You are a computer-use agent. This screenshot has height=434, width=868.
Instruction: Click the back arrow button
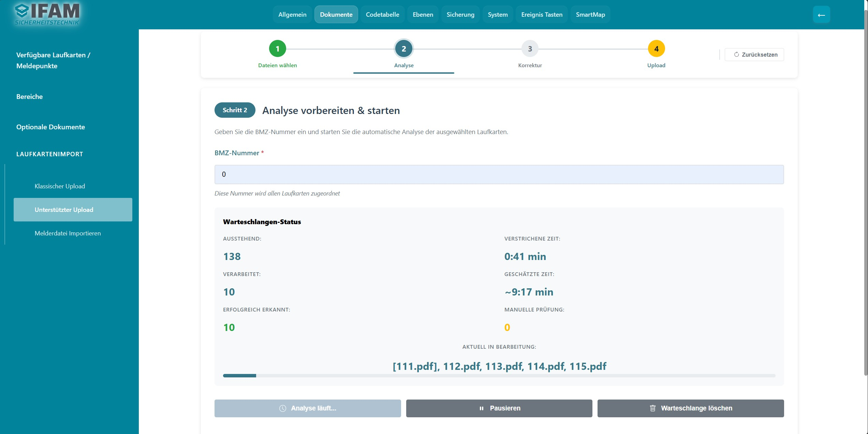click(x=821, y=15)
